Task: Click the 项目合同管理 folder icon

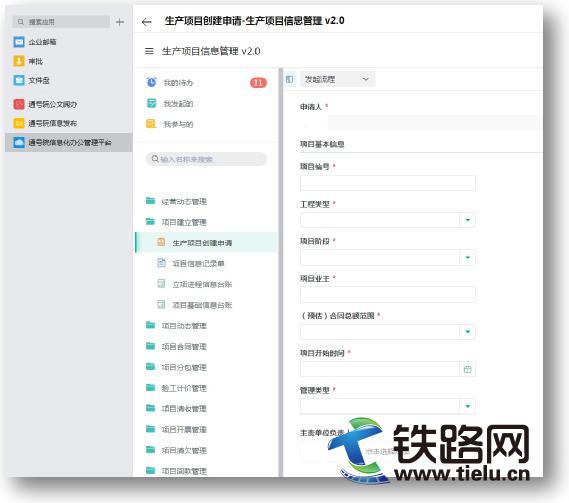Action: coord(150,346)
